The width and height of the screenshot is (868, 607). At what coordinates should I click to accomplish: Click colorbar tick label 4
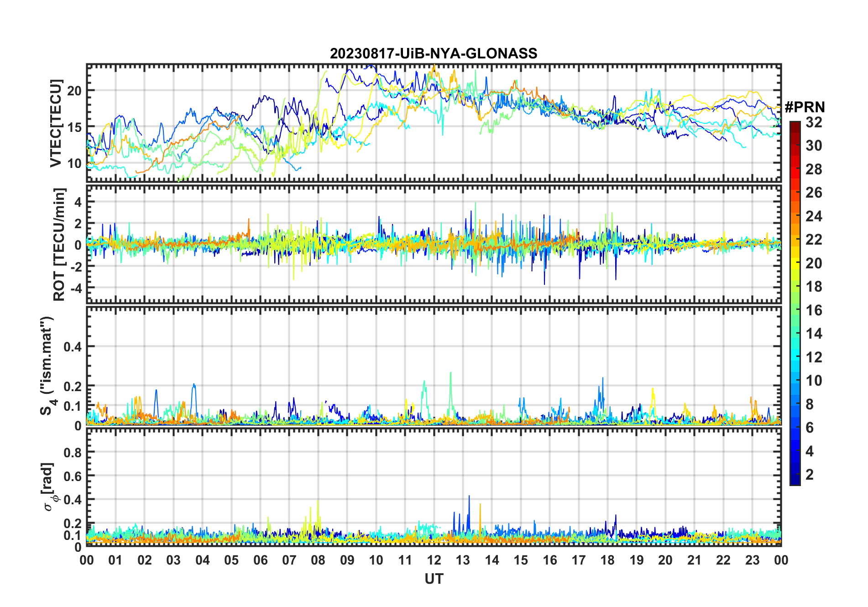point(810,451)
